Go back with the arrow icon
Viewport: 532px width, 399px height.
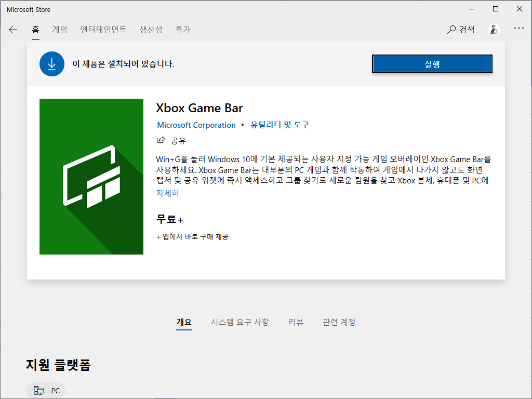[13, 30]
